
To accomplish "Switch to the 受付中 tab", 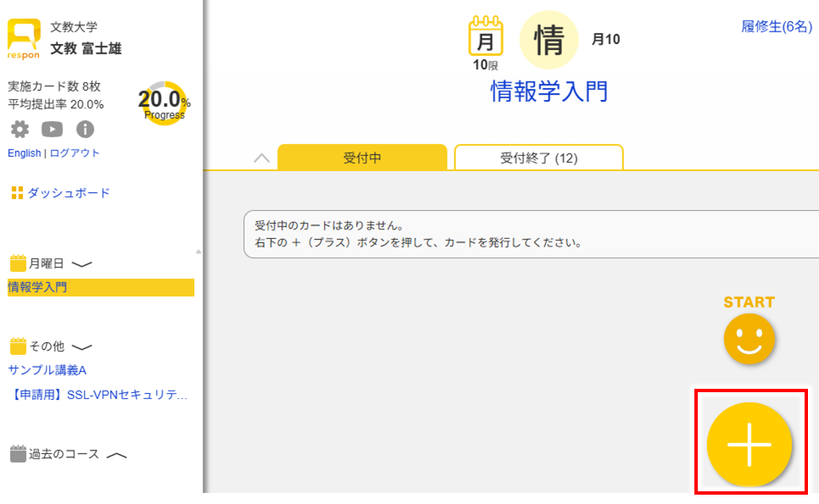I will pyautogui.click(x=362, y=158).
